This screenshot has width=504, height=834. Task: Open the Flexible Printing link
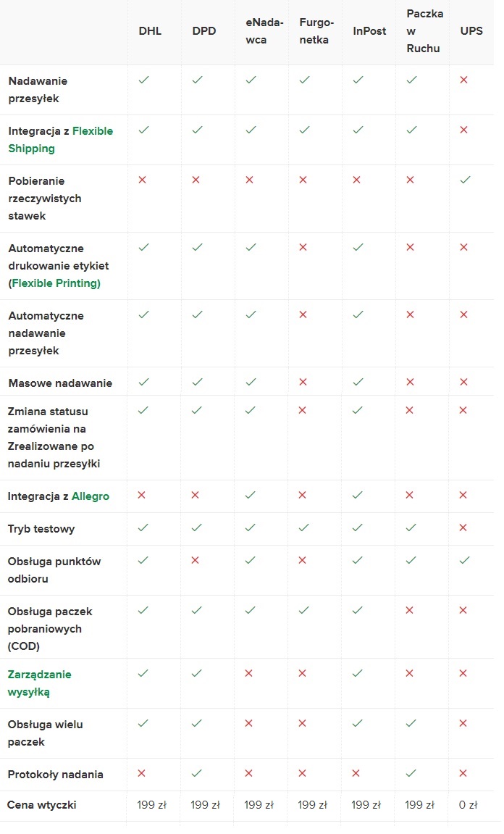click(x=56, y=283)
